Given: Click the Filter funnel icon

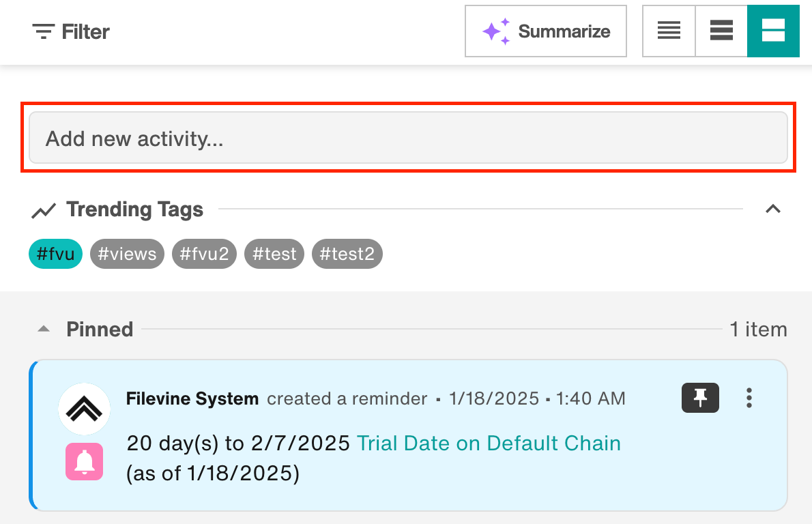Looking at the screenshot, I should point(43,31).
